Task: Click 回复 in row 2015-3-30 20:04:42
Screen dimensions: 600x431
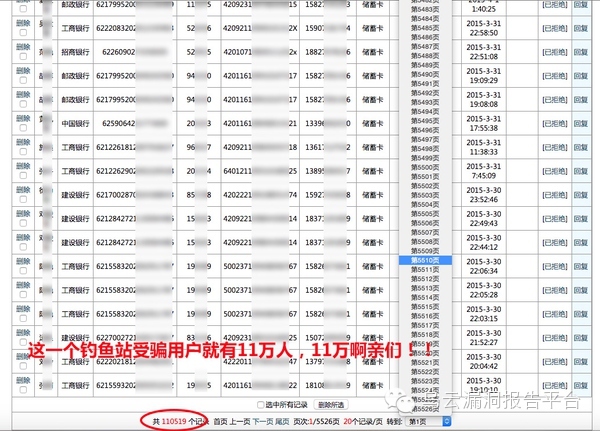Action: [581, 361]
